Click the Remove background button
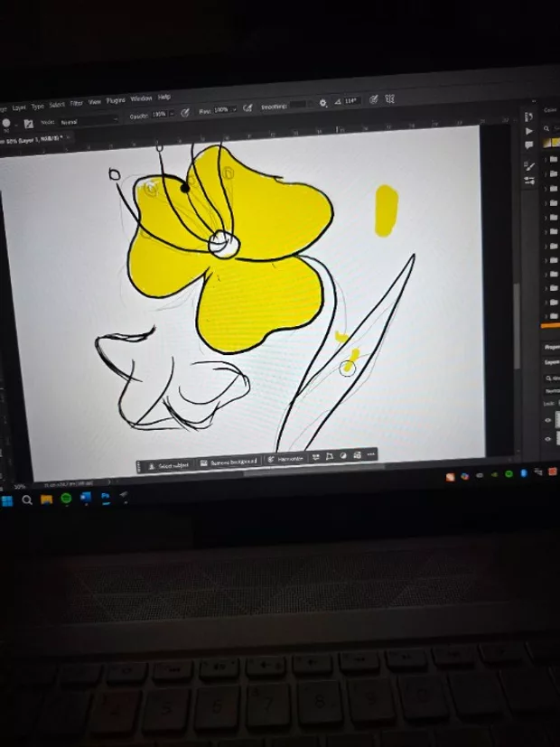This screenshot has height=747, width=560. coord(229,462)
